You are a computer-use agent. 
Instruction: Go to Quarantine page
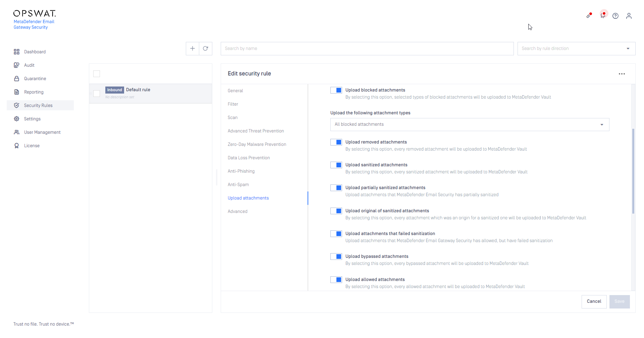[35, 79]
